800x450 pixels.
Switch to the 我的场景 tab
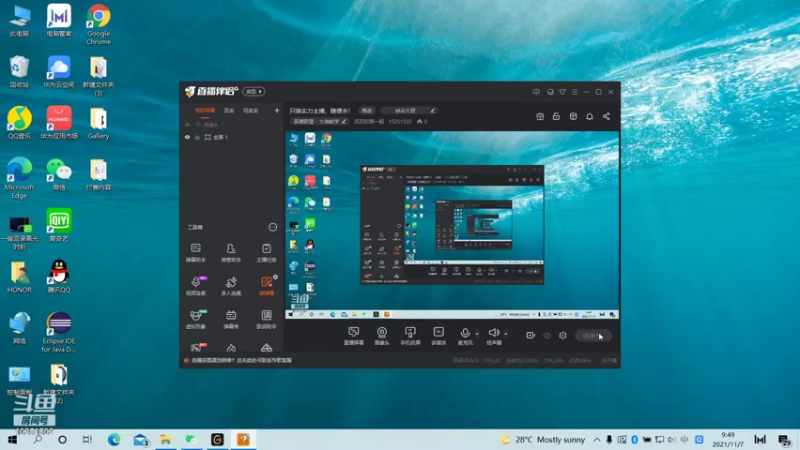click(x=205, y=110)
